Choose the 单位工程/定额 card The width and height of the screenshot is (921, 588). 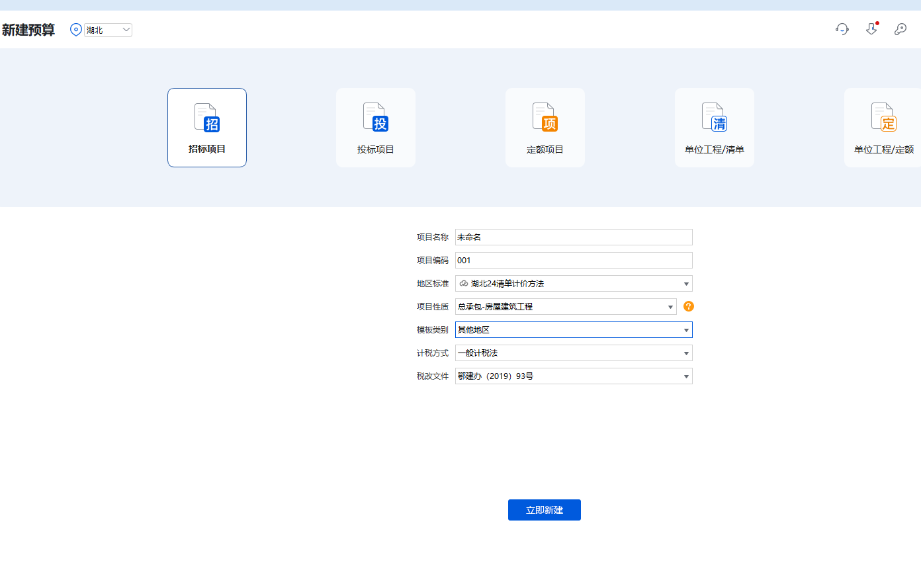click(x=883, y=128)
